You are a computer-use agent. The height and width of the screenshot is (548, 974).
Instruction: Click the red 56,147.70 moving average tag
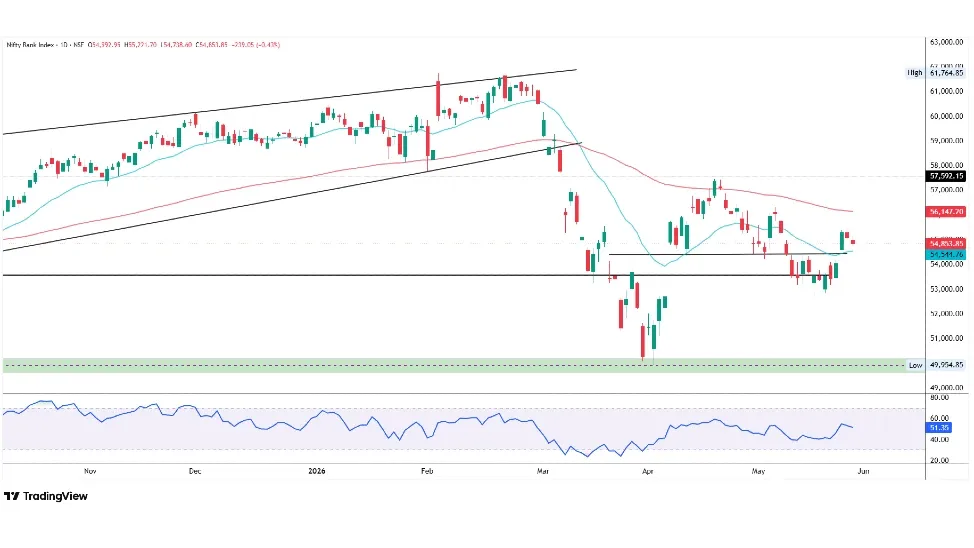(x=947, y=212)
